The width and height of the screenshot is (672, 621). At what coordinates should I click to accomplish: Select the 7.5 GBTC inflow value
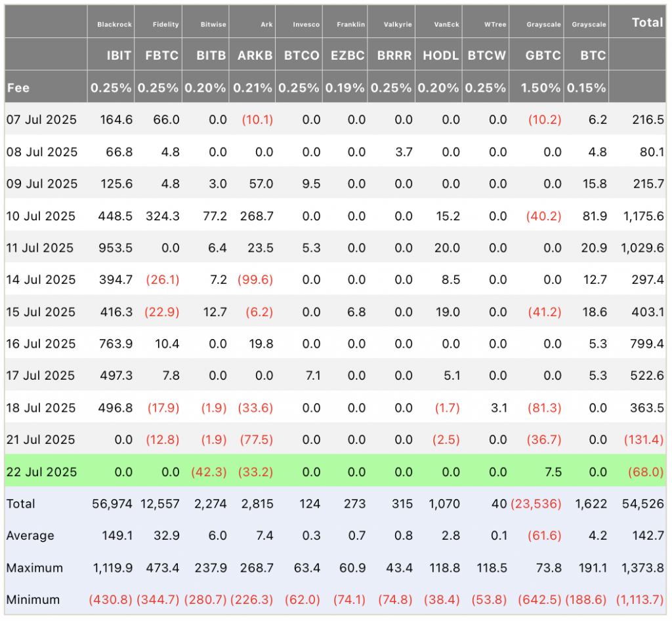click(553, 472)
